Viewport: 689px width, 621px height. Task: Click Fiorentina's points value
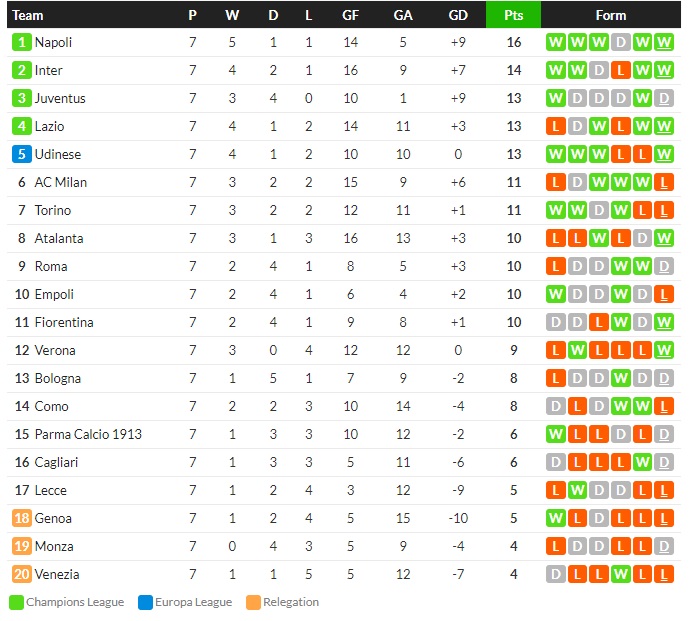tap(513, 322)
